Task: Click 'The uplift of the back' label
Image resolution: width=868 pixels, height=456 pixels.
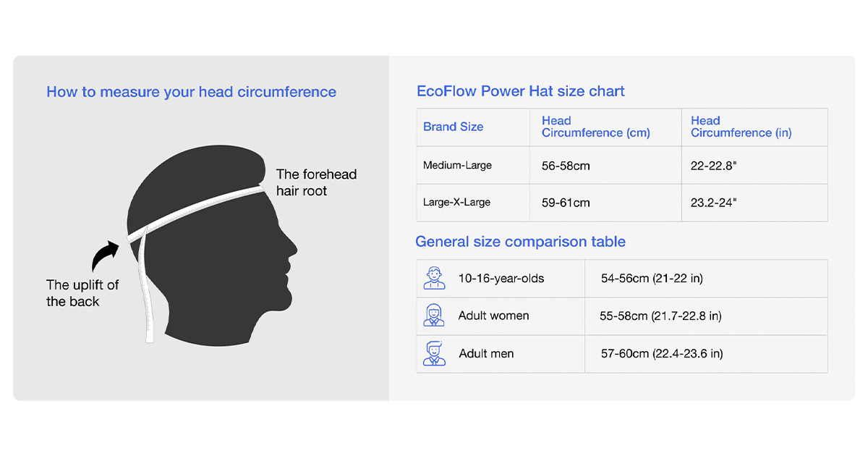Action: (82, 293)
